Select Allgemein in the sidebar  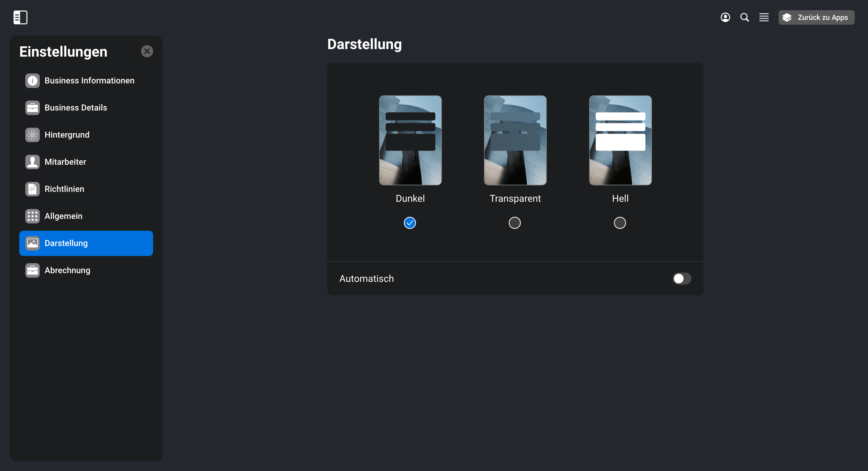pos(86,216)
